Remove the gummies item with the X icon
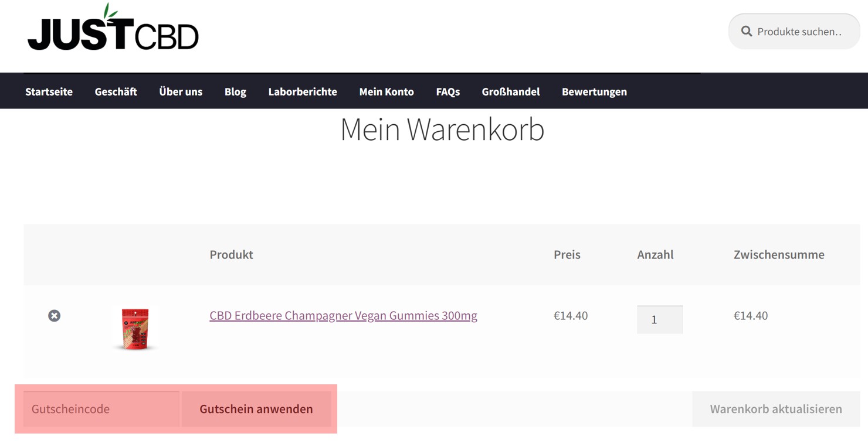 (54, 316)
